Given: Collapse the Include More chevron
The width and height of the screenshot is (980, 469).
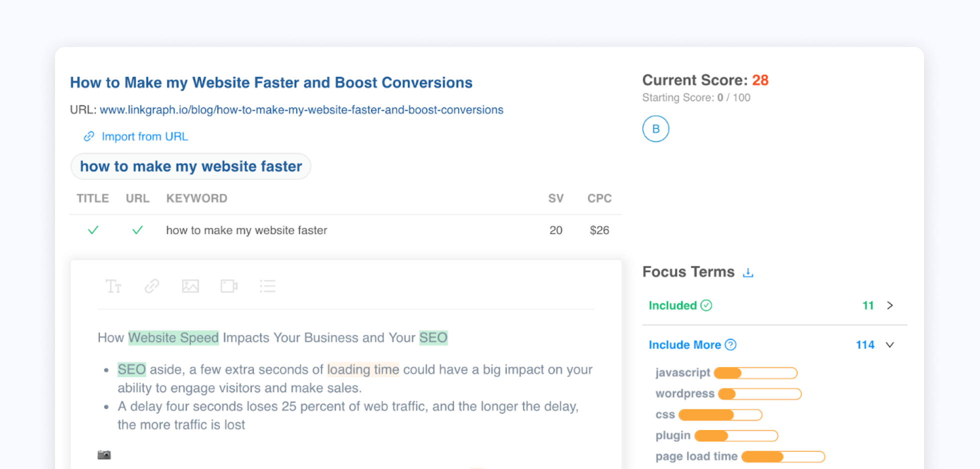Looking at the screenshot, I should (x=890, y=345).
